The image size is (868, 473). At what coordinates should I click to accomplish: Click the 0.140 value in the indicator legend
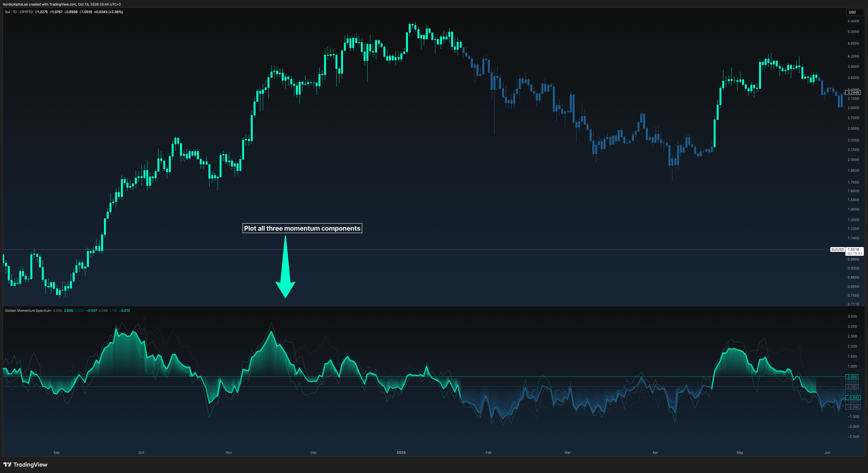pos(103,310)
